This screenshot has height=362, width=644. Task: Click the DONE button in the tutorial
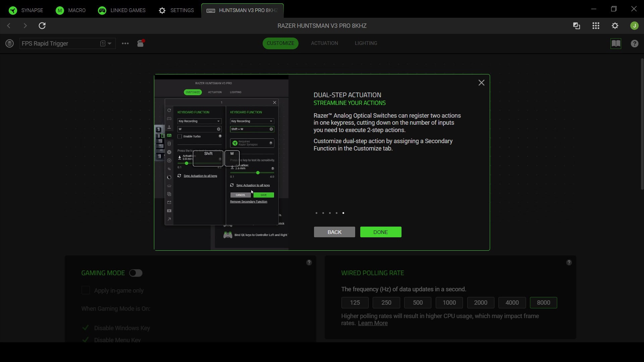click(x=380, y=232)
